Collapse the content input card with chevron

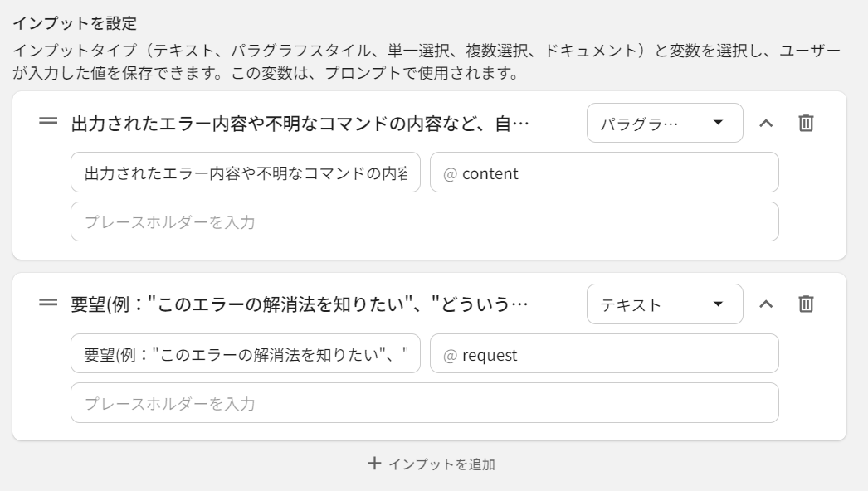(x=766, y=123)
